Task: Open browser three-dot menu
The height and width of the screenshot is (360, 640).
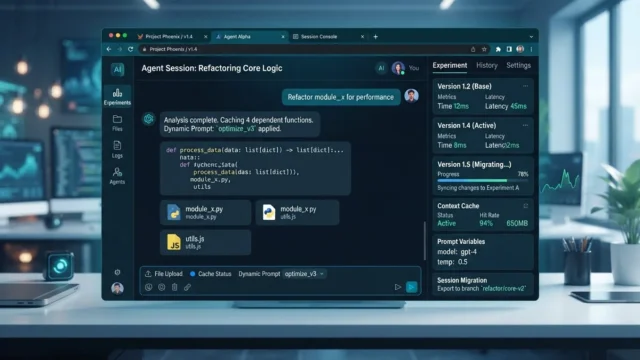Action: (x=531, y=49)
